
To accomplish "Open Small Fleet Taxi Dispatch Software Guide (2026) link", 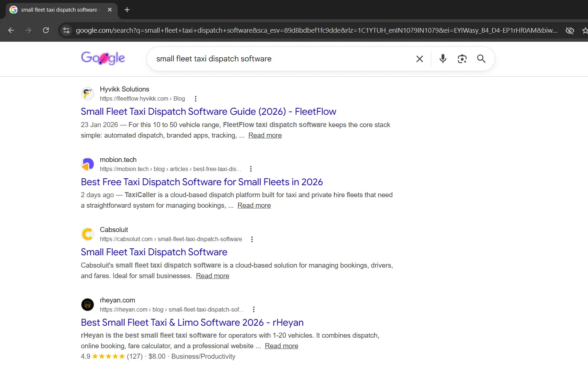I will tap(209, 111).
